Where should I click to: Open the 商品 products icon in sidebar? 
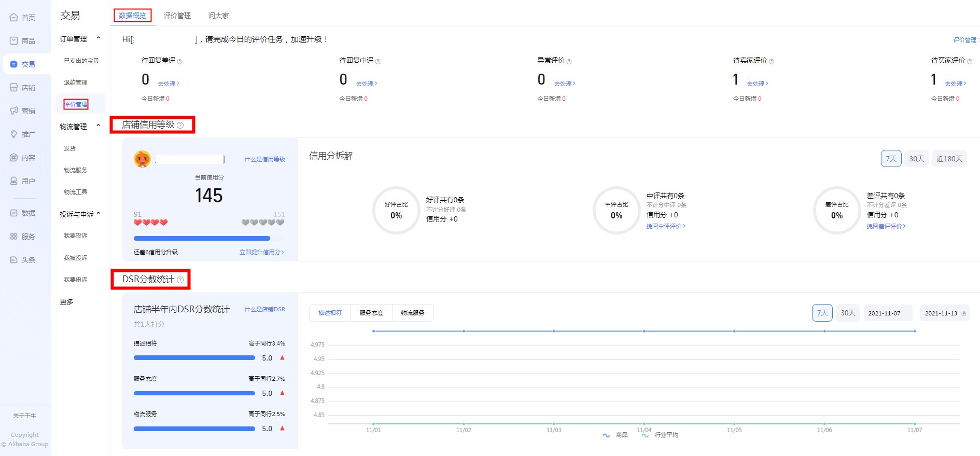[x=14, y=41]
